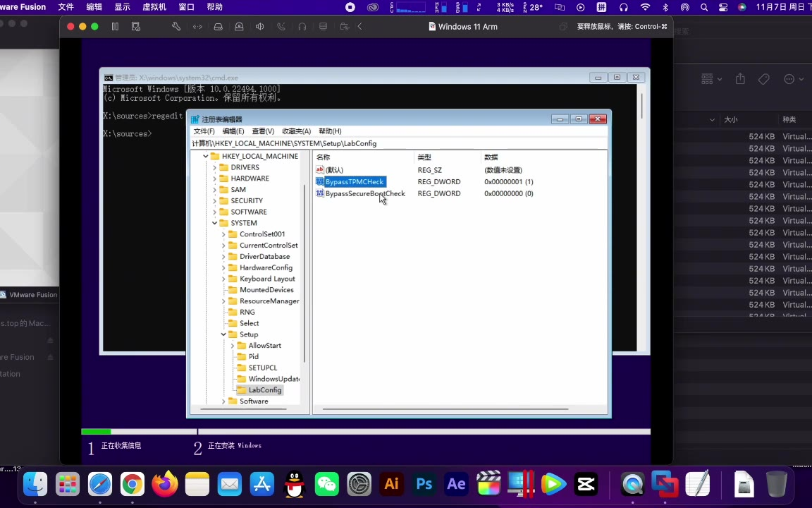
Task: Collapse the Setup registry key
Action: pyautogui.click(x=223, y=334)
